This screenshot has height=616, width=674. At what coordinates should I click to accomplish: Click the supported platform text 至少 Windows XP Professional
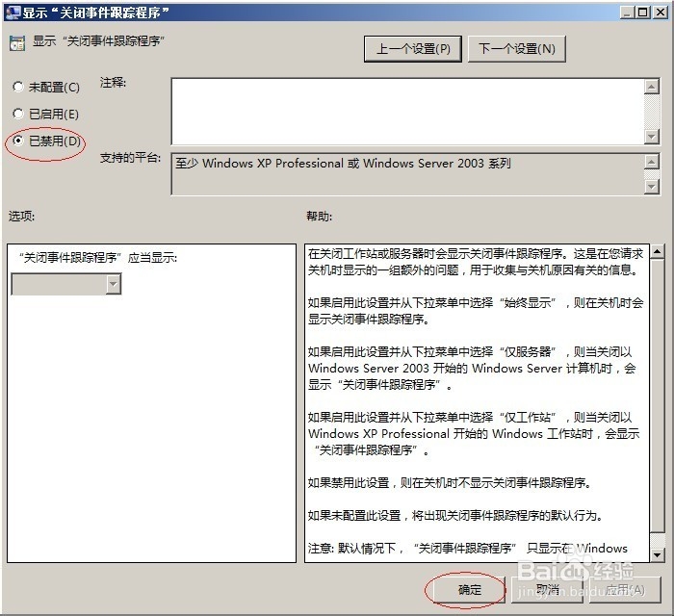pyautogui.click(x=343, y=164)
